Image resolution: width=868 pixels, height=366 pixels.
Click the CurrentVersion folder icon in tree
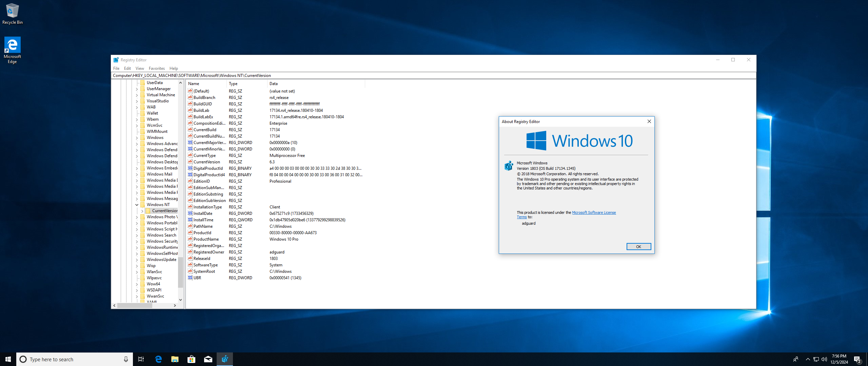148,211
